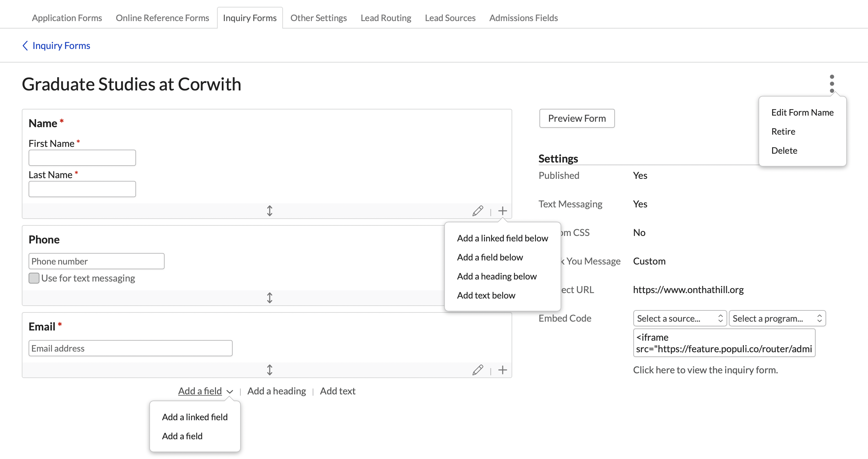Click the reorder arrows under the Email section
Viewport: 868px width, 459px height.
point(269,370)
